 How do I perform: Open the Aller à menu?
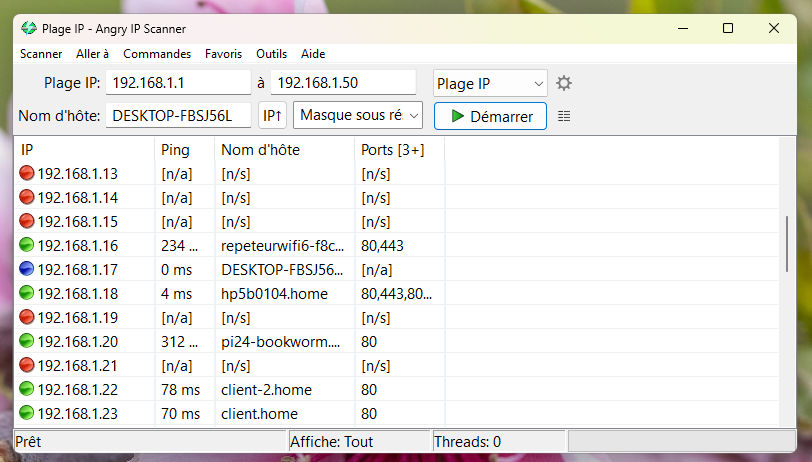[92, 54]
